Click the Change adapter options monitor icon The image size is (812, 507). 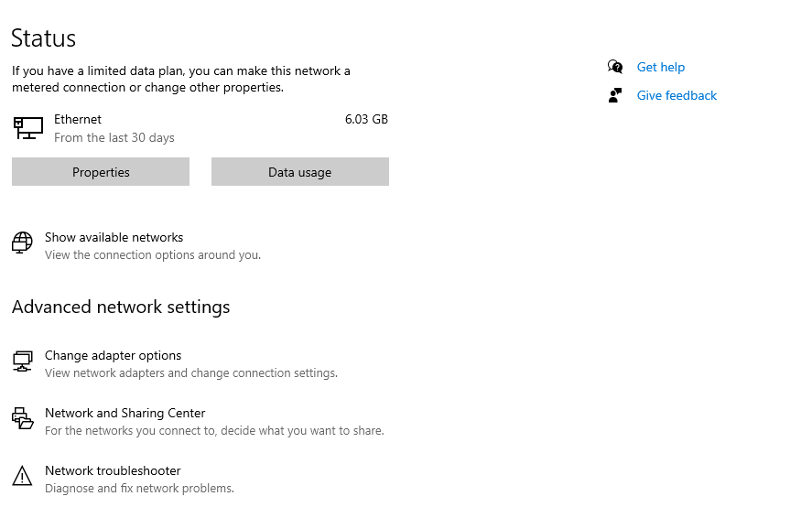coord(23,361)
